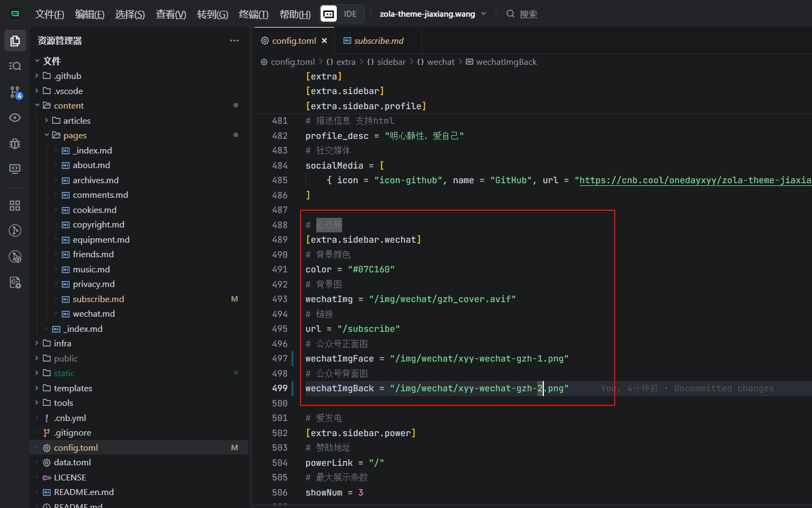Viewport: 812px width, 508px height.
Task: Collapse the content folder
Action: pyautogui.click(x=69, y=106)
